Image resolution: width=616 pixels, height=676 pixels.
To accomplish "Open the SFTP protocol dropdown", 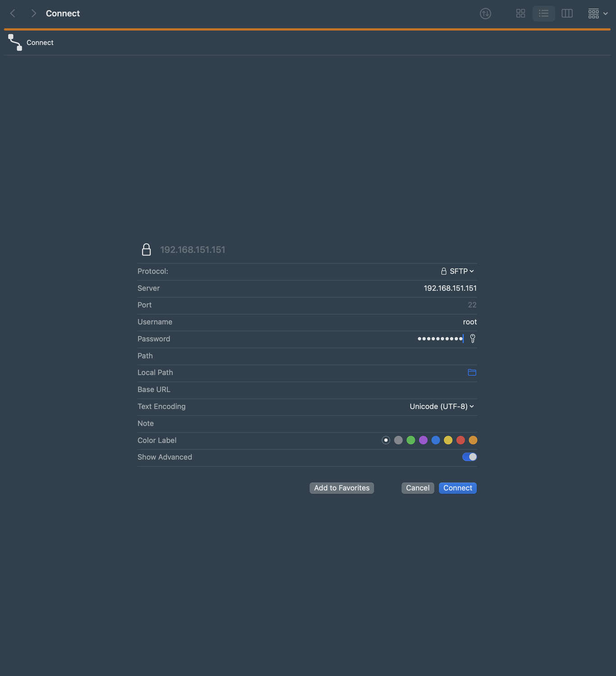I will click(457, 271).
